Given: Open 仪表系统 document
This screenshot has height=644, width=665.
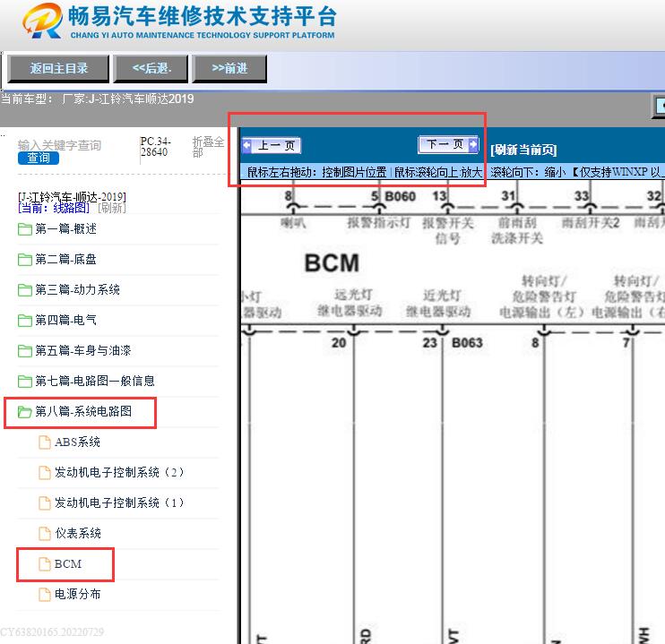Looking at the screenshot, I should point(78,533).
